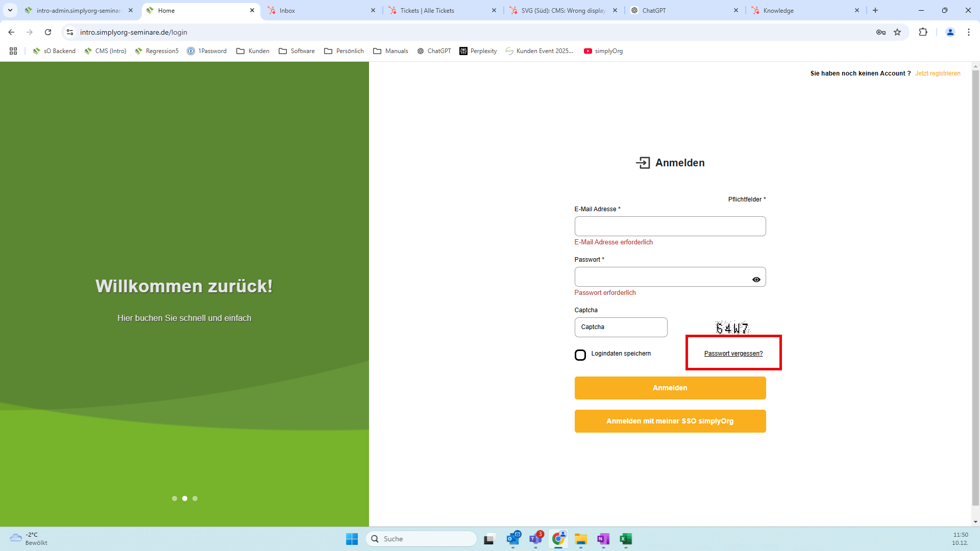Toggle password visibility eye icon
This screenshot has height=551, width=980.
coord(756,280)
